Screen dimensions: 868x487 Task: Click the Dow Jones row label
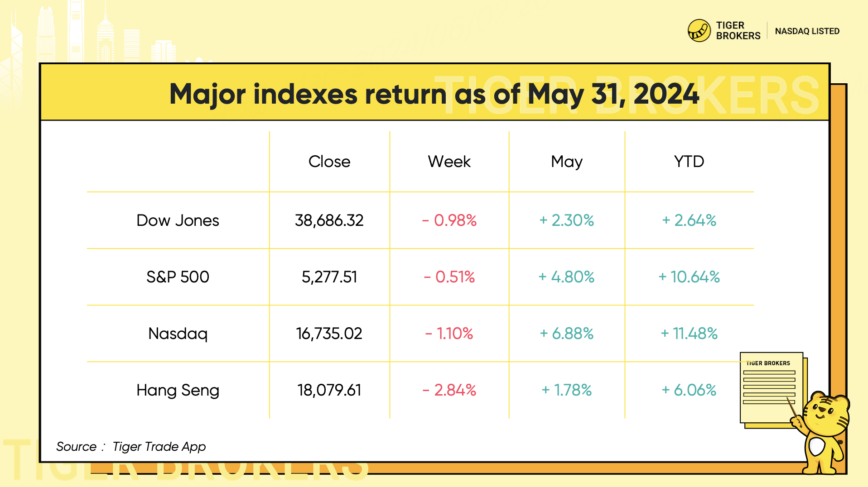pyautogui.click(x=178, y=220)
